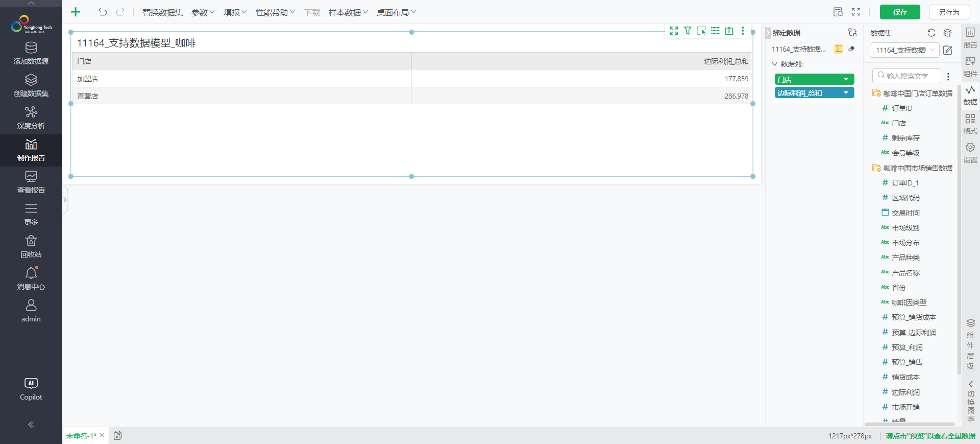Collapse the 数据列 section
Screen dimensions: 980x444
coord(775,64)
